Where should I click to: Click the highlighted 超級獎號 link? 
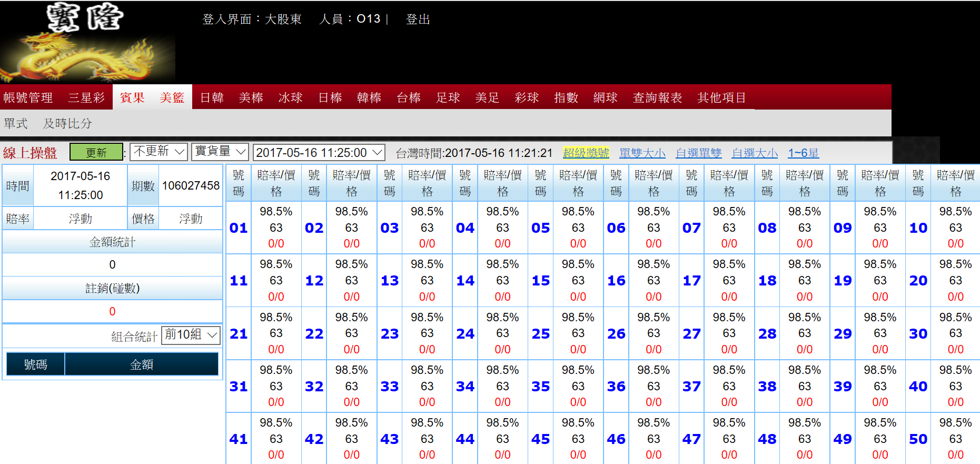(x=586, y=153)
